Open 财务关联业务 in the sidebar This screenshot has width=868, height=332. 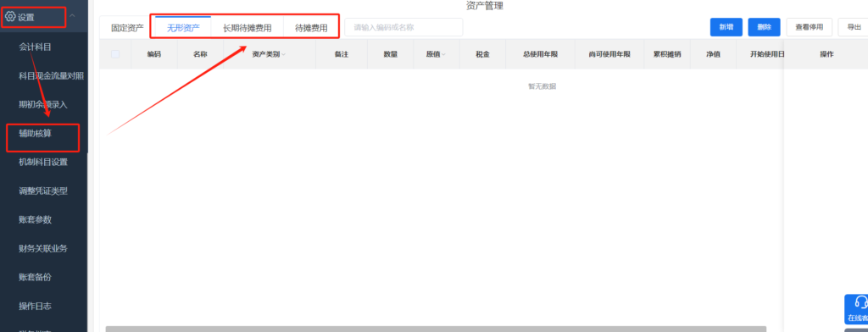tap(43, 248)
